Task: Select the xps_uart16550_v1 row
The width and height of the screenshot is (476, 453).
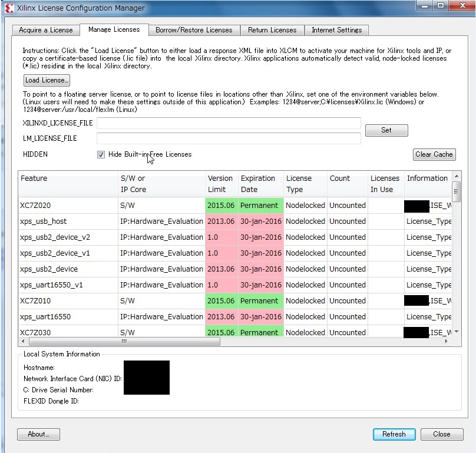Action: [x=235, y=285]
